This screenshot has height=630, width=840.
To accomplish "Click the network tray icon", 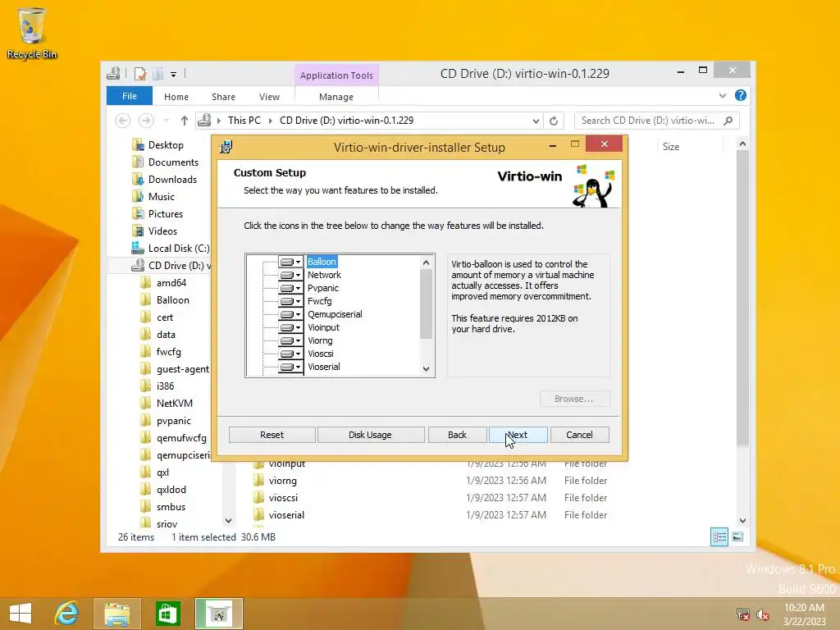I will [743, 614].
